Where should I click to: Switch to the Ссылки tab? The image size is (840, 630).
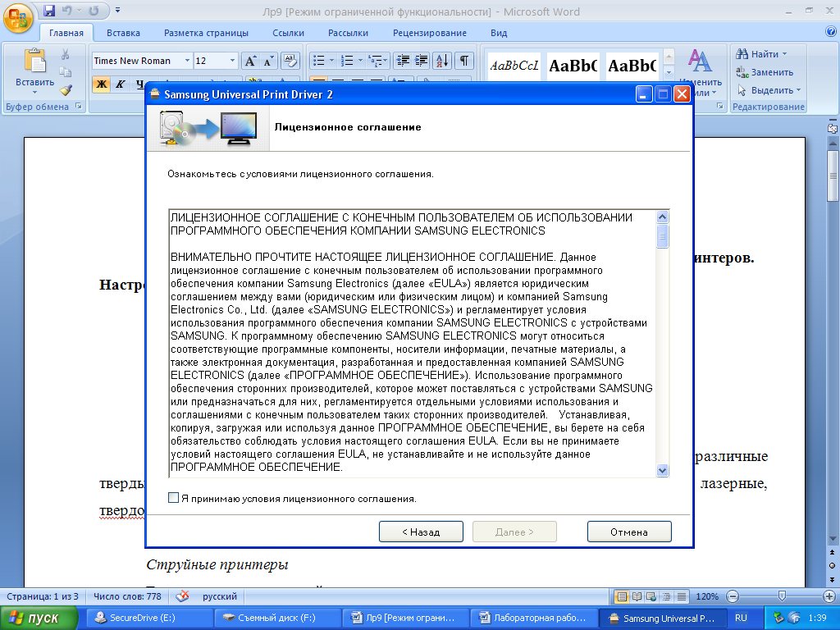pyautogui.click(x=288, y=33)
